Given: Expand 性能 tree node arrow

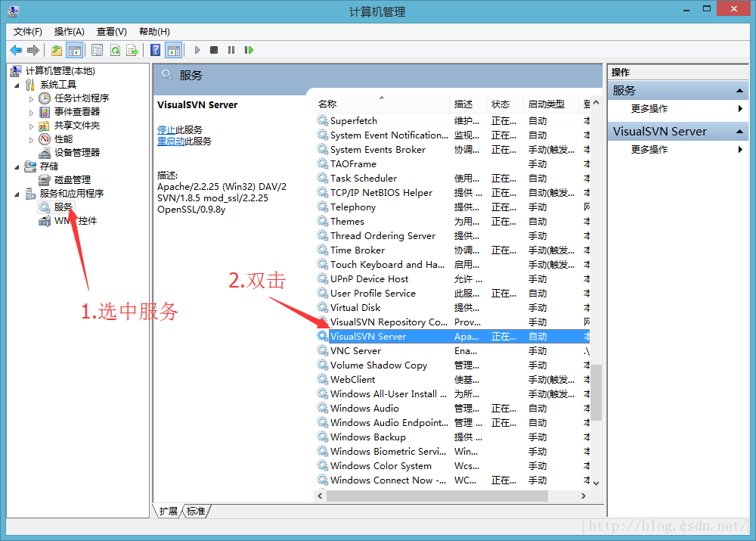Looking at the screenshot, I should 31,139.
